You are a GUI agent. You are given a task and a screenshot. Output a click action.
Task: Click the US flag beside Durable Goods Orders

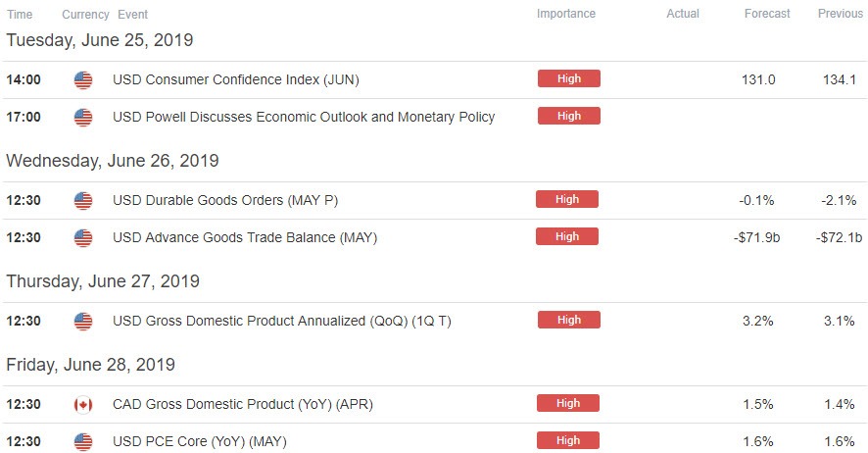[x=83, y=200]
